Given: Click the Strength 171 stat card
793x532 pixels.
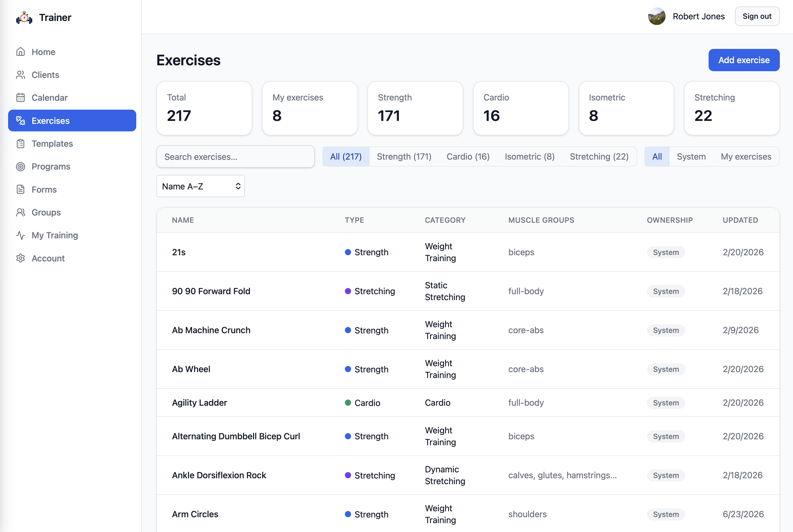Looking at the screenshot, I should pyautogui.click(x=415, y=108).
